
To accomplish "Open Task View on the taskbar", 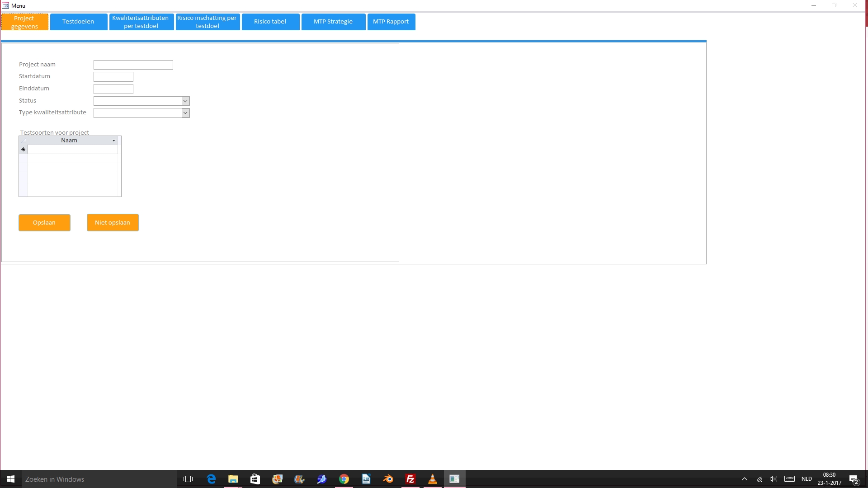I will point(188,479).
